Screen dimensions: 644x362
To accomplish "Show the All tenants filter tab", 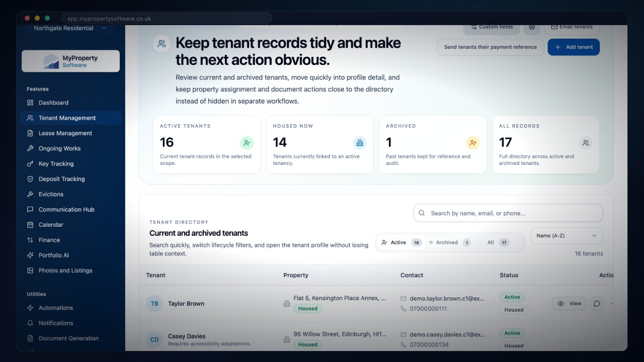I will (498, 242).
